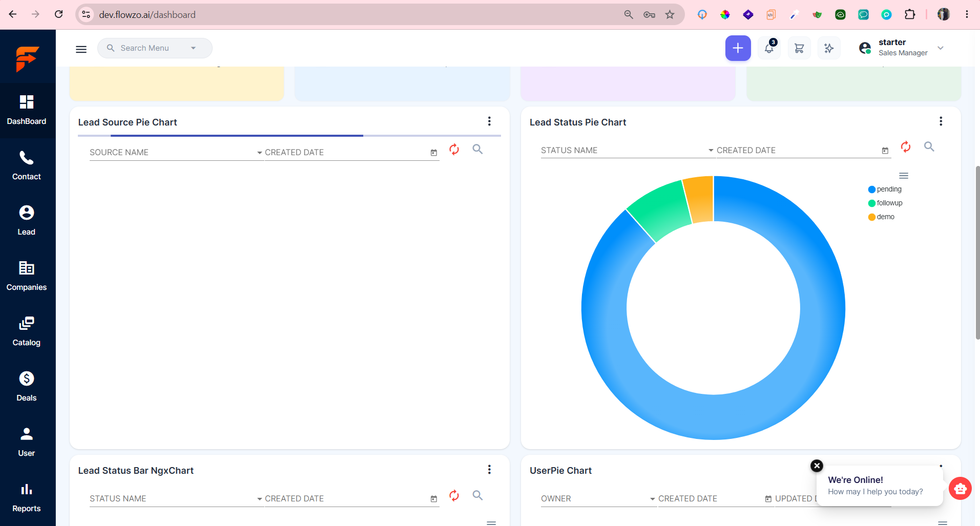Search the Lead Status Pie Chart filters

click(x=929, y=147)
